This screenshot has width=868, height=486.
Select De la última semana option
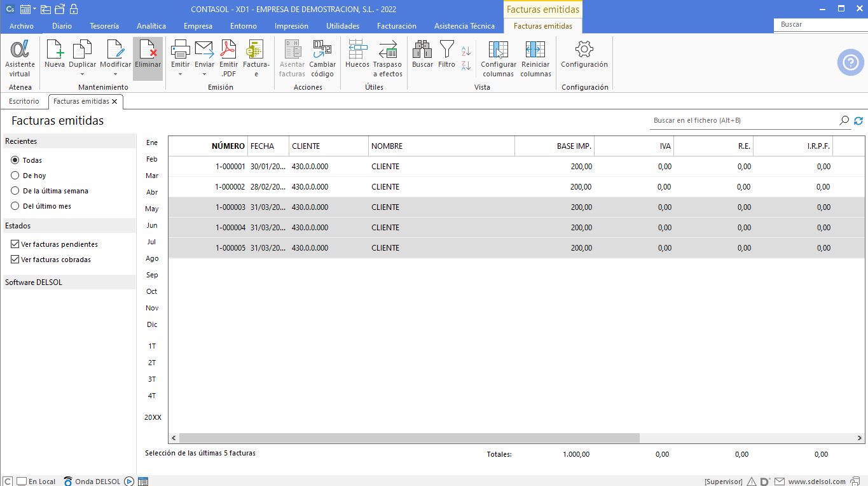coord(15,191)
